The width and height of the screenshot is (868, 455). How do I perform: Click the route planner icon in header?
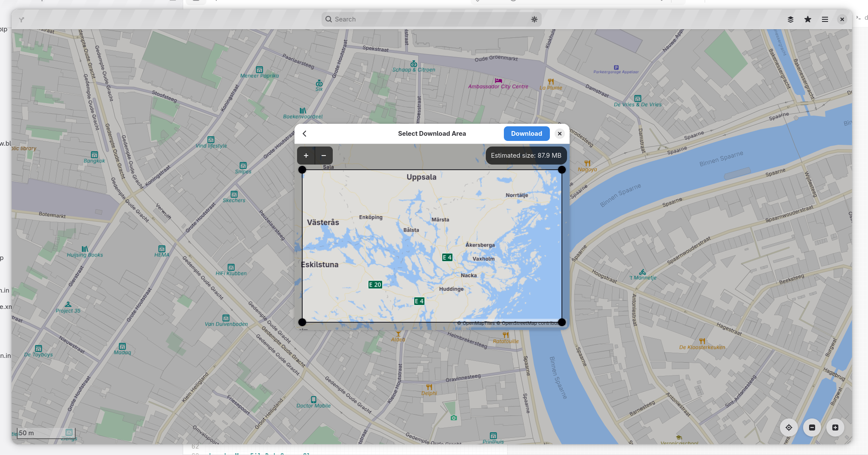[x=21, y=19]
